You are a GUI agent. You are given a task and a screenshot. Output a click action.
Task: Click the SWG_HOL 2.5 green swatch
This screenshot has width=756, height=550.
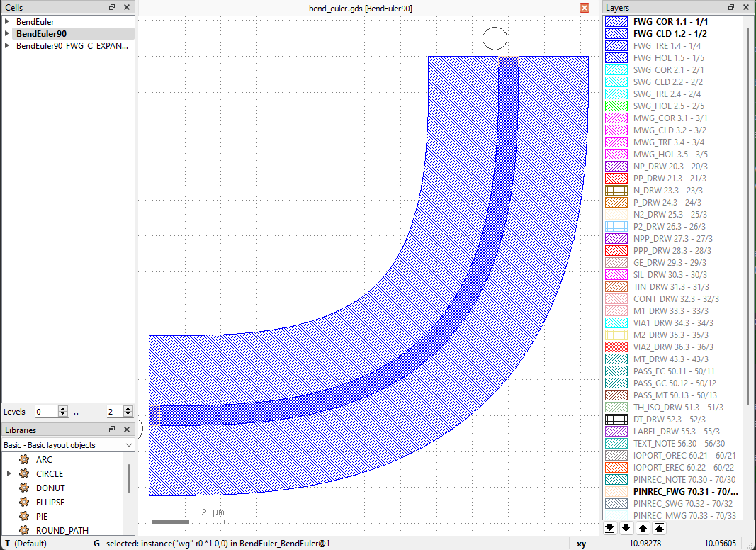(616, 106)
